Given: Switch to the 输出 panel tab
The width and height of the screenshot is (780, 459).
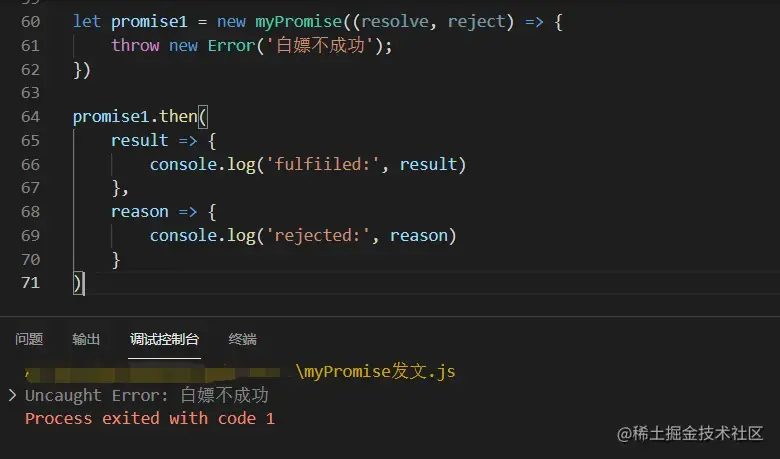Looking at the screenshot, I should 86,339.
